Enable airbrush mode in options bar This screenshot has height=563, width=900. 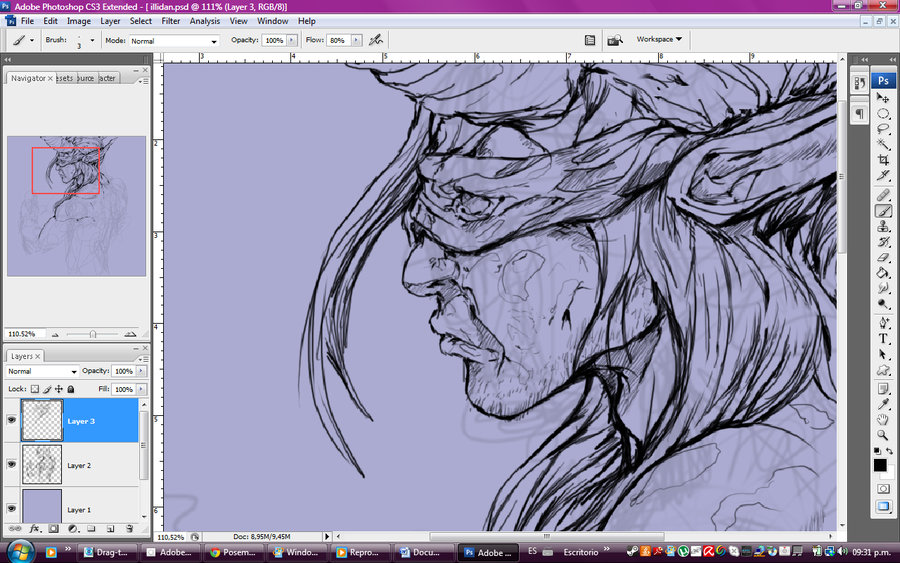[376, 40]
